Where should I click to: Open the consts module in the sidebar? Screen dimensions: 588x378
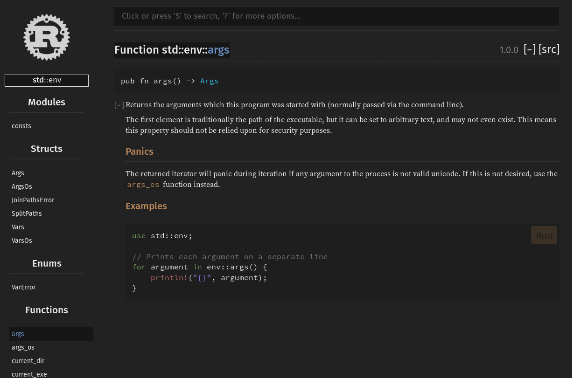click(21, 126)
